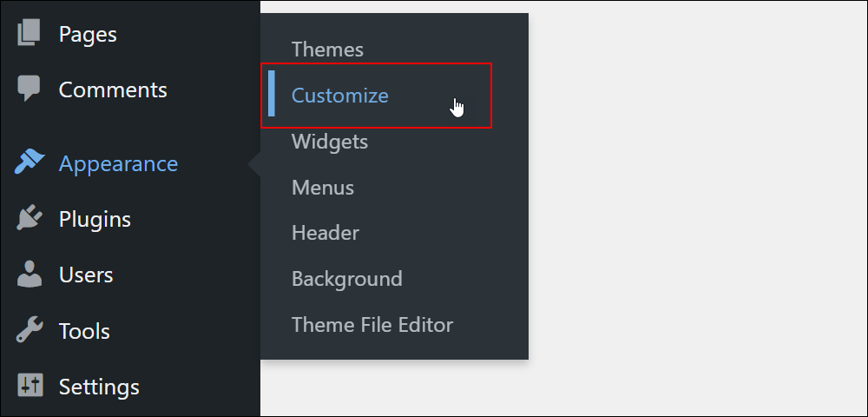This screenshot has width=868, height=417.
Task: Open the Settings menu label
Action: tap(99, 387)
